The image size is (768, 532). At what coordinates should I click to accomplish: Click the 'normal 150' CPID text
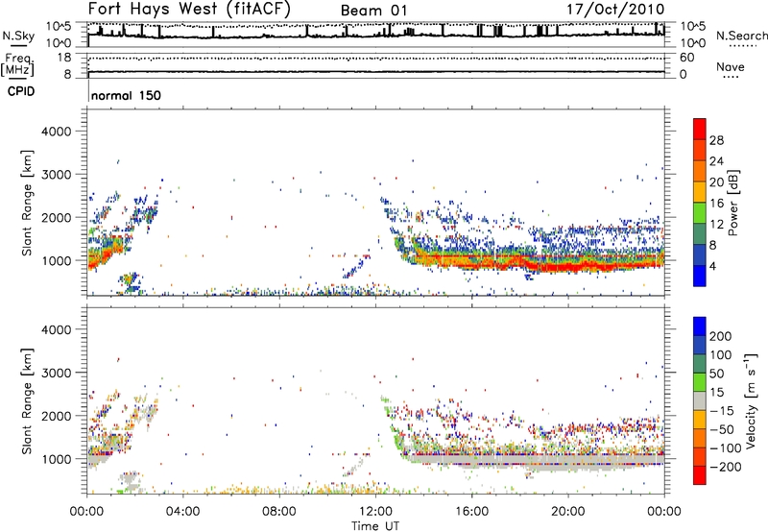coord(126,95)
